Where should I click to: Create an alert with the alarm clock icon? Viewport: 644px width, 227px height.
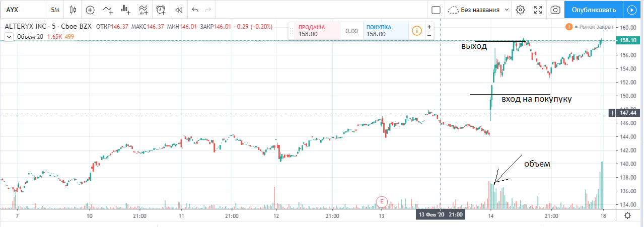pos(161,10)
